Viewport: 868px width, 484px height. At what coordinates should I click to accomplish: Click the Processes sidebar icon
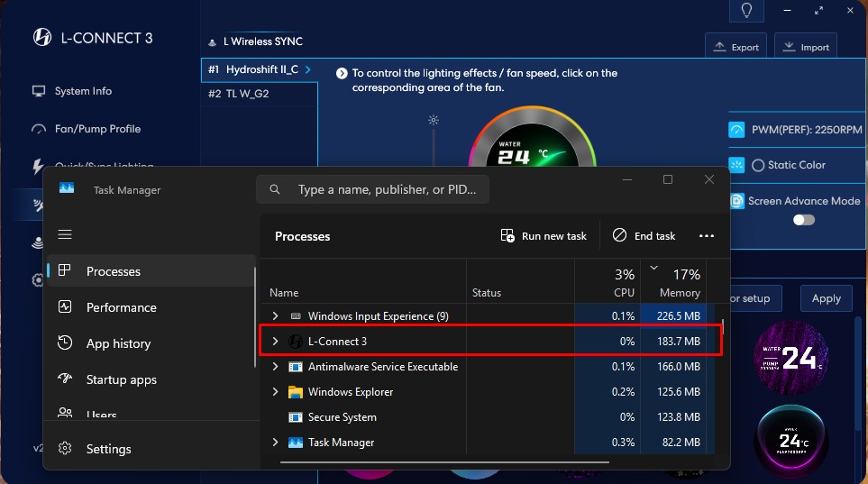(x=65, y=270)
